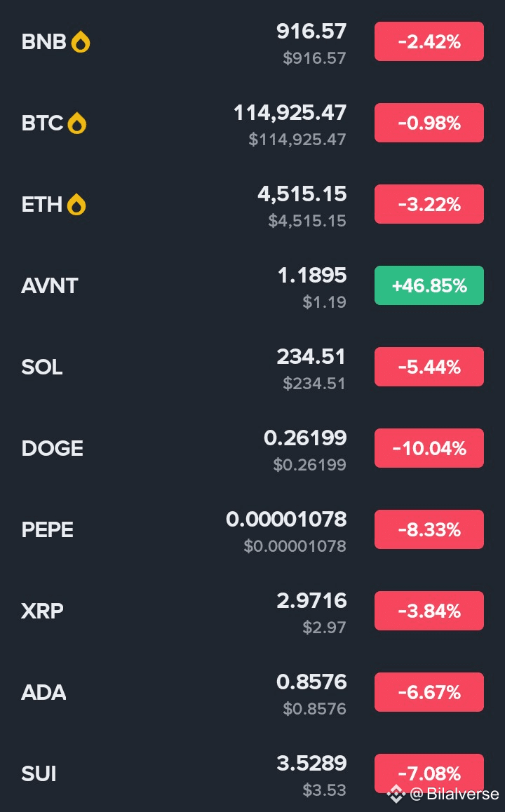Click the SOL -5.44% change badge
This screenshot has height=812, width=505.
(429, 367)
